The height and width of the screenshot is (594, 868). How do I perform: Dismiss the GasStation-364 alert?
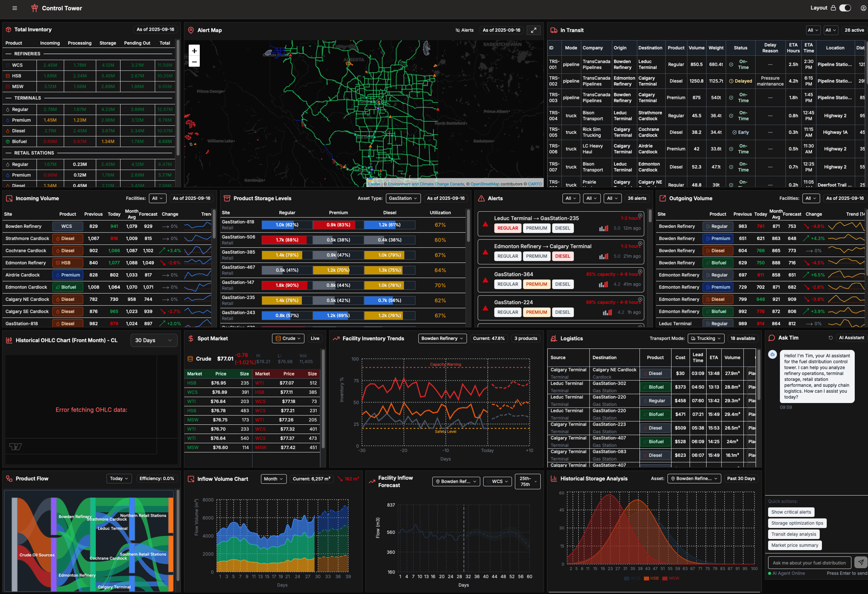pyautogui.click(x=640, y=271)
